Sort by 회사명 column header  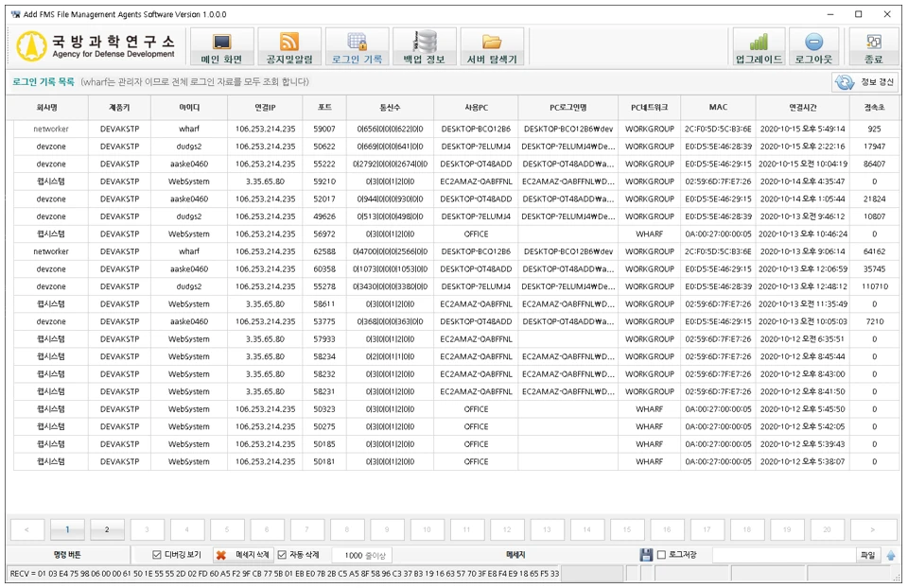click(x=47, y=108)
